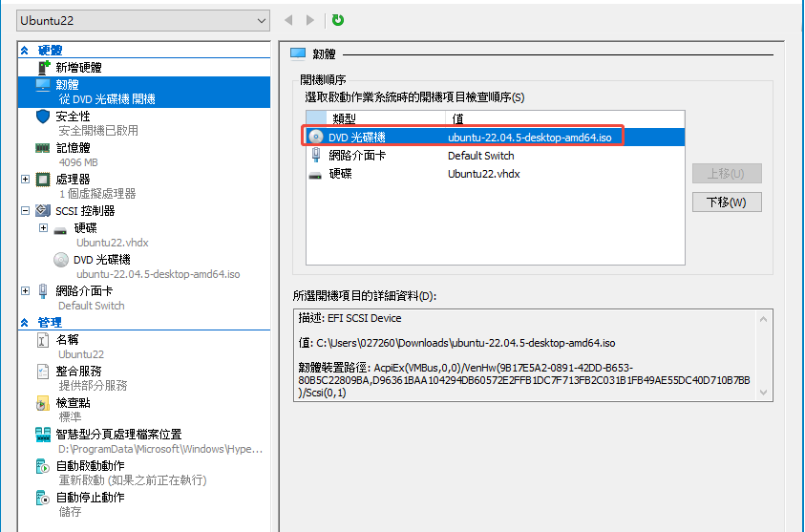805x532 pixels.
Task: Collapse the 硬體 section chevron
Action: coord(25,51)
